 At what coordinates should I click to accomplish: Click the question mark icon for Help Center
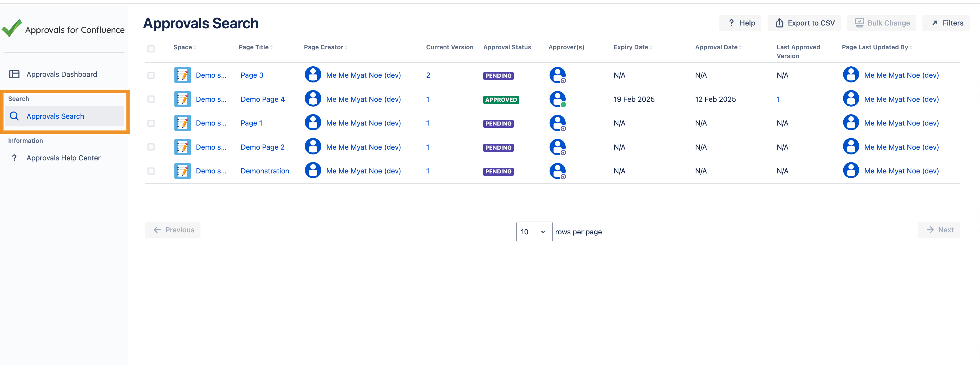[14, 158]
